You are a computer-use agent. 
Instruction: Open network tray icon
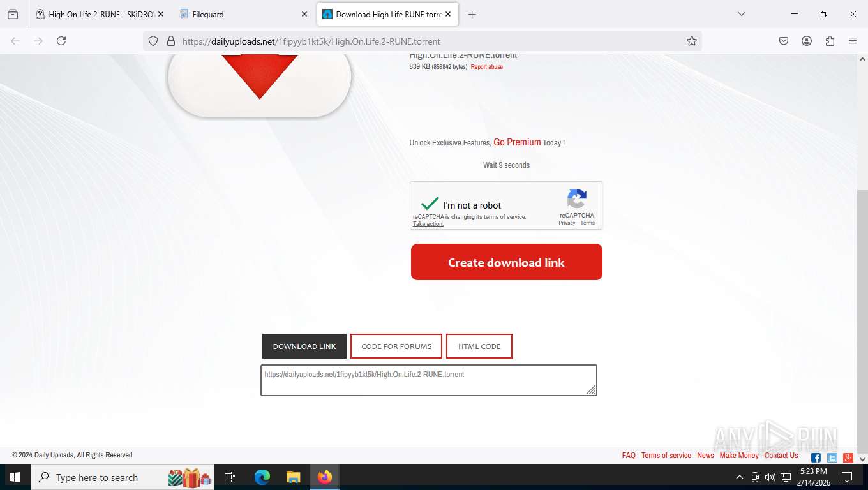786,477
